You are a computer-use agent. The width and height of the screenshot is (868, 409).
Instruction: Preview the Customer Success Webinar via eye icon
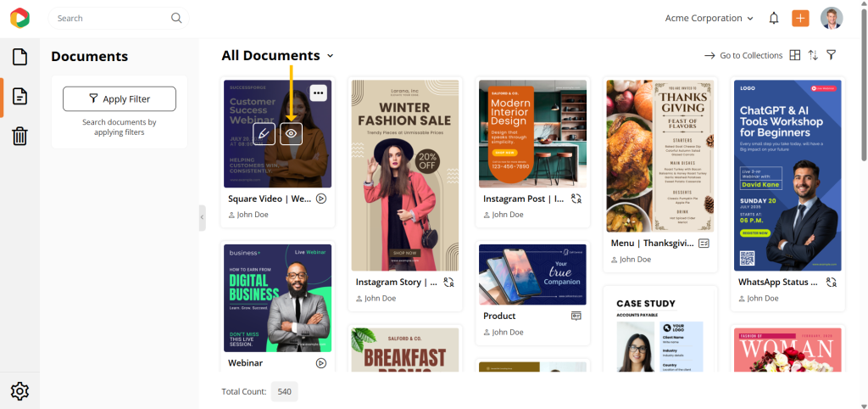click(292, 134)
